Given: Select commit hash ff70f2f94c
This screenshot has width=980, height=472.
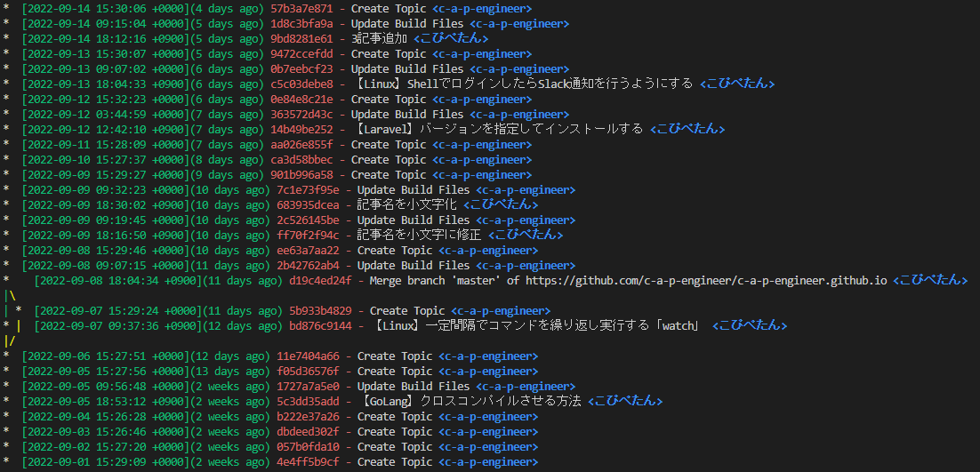Looking at the screenshot, I should (x=308, y=235).
